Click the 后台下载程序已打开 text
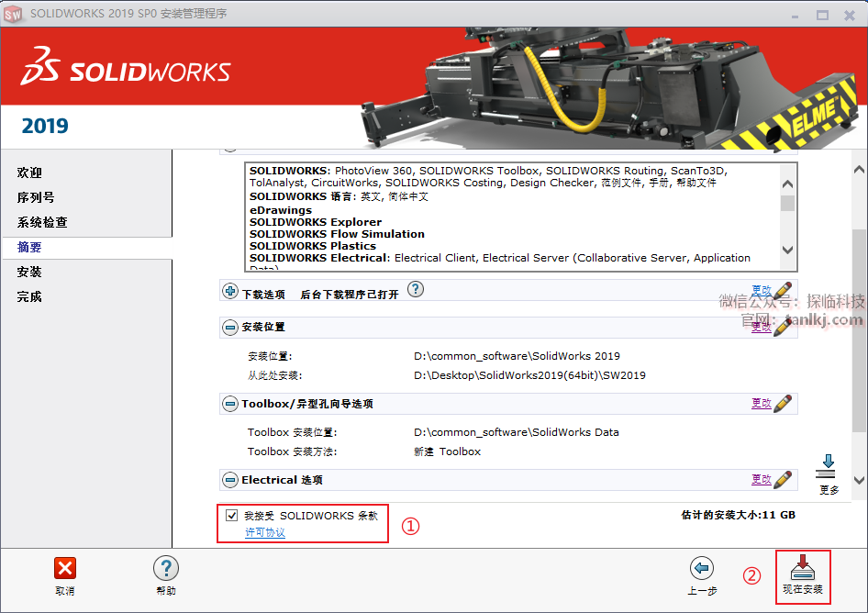The width and height of the screenshot is (868, 613). click(x=350, y=295)
